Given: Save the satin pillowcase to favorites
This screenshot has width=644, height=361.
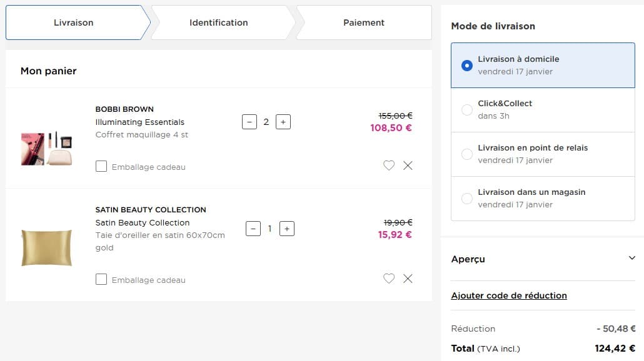Looking at the screenshot, I should 389,279.
